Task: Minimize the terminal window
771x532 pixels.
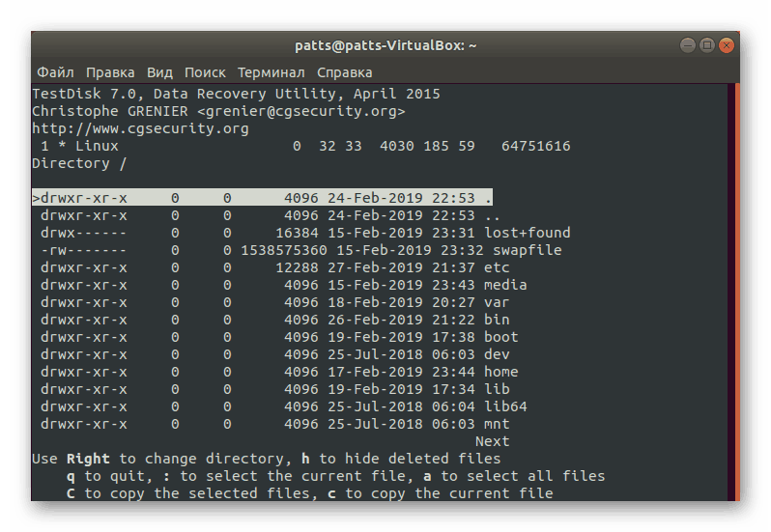Action: pos(687,45)
